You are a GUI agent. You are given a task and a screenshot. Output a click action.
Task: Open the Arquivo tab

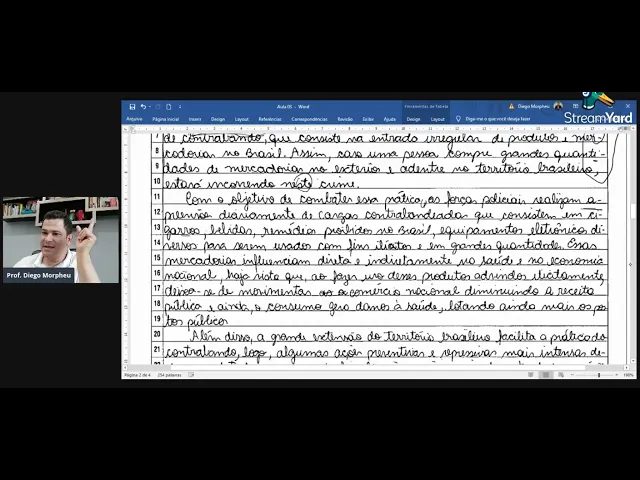[134, 119]
